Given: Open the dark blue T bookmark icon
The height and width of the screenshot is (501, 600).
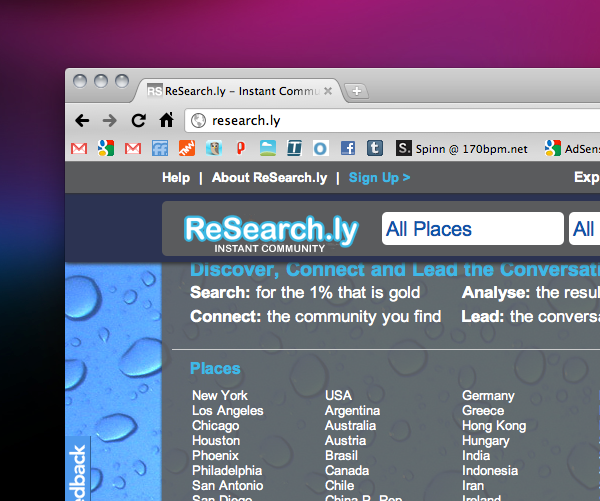Looking at the screenshot, I should pos(294,148).
